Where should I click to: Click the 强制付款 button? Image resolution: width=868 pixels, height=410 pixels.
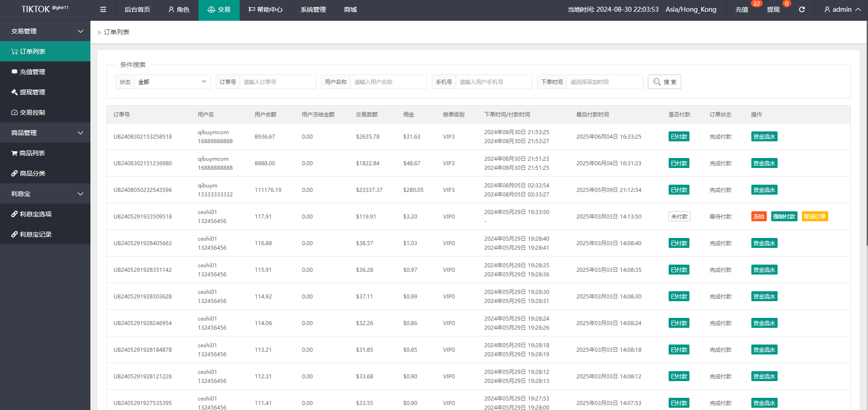pyautogui.click(x=784, y=217)
